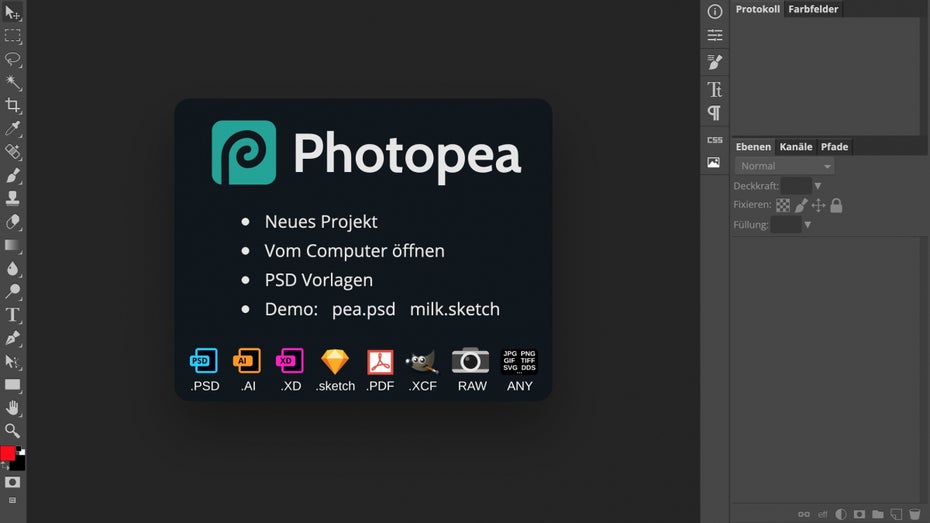This screenshot has width=930, height=523.
Task: Click Neues Projekt link
Action: [x=320, y=222]
